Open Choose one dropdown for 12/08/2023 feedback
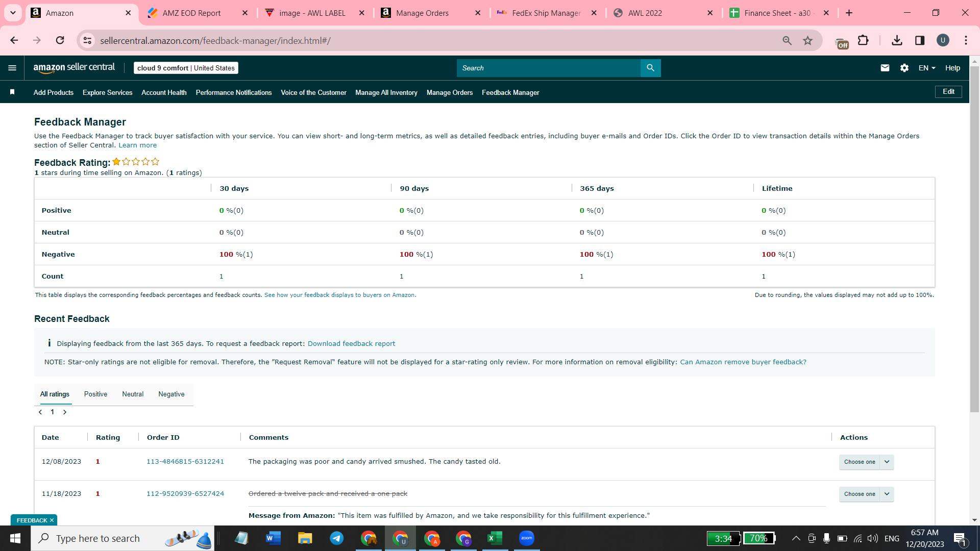 point(860,462)
